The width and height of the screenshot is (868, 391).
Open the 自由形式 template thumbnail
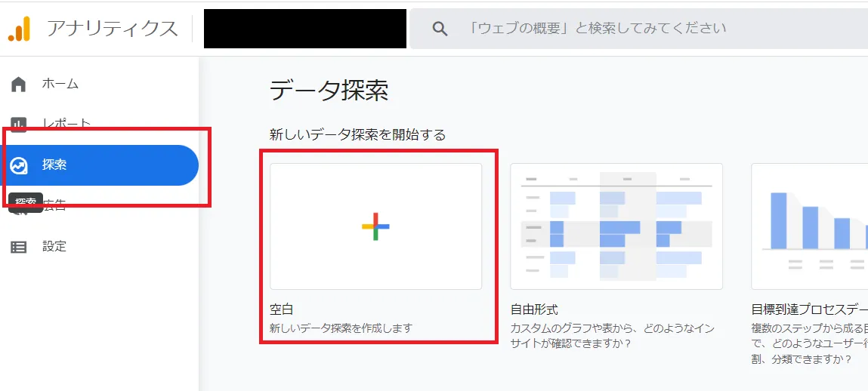click(x=616, y=226)
